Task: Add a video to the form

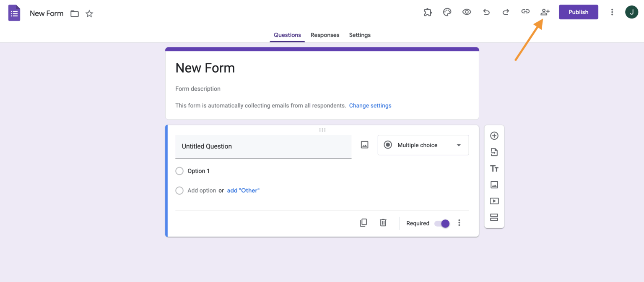Action: coord(494,201)
